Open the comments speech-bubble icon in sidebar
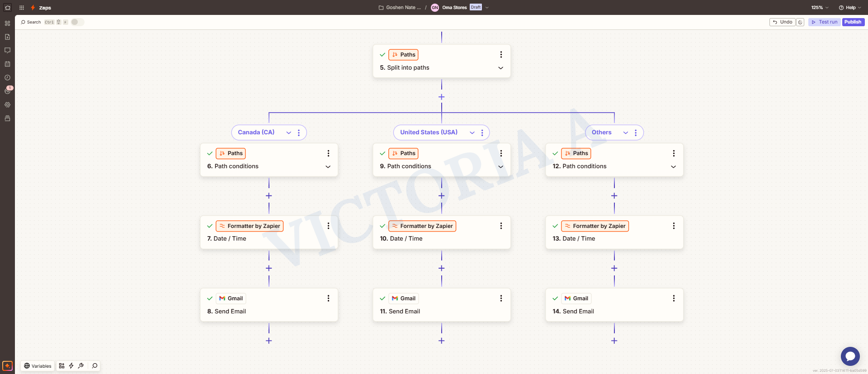Viewport: 868px width, 374px height. pyautogui.click(x=7, y=51)
